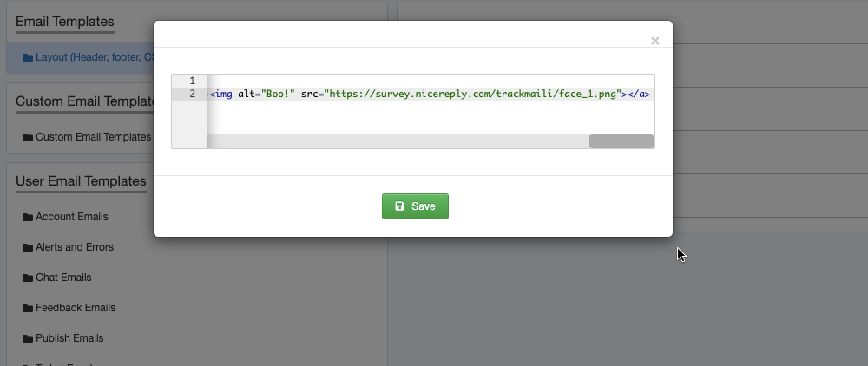The height and width of the screenshot is (366, 868).
Task: Click folder icon beside Alerts and Errors
Action: pos(28,248)
